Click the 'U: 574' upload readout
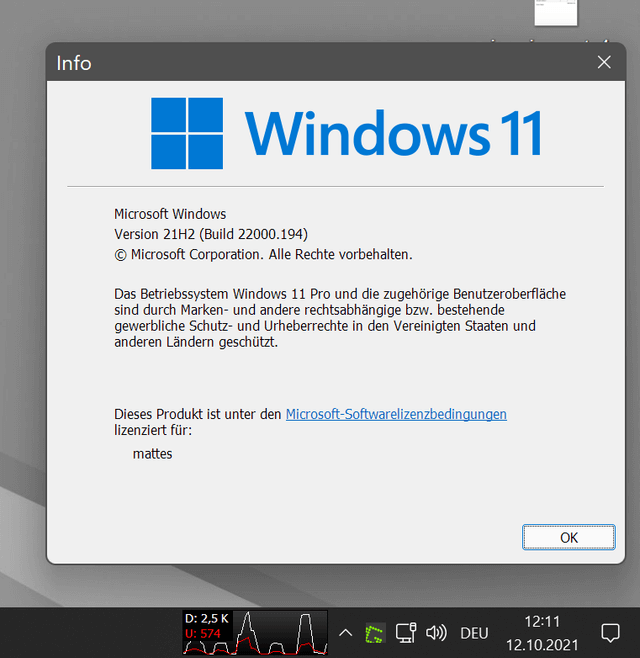This screenshot has width=640, height=658. coord(202,634)
